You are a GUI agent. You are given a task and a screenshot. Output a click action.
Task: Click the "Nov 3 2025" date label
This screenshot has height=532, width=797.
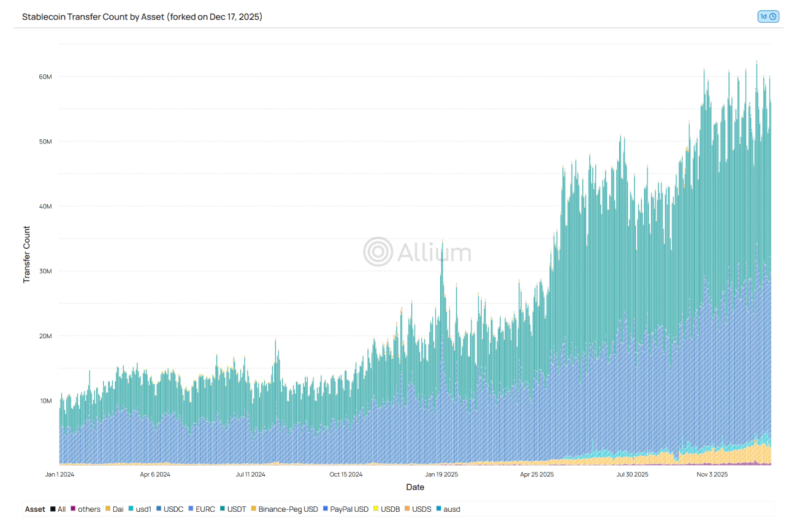712,474
